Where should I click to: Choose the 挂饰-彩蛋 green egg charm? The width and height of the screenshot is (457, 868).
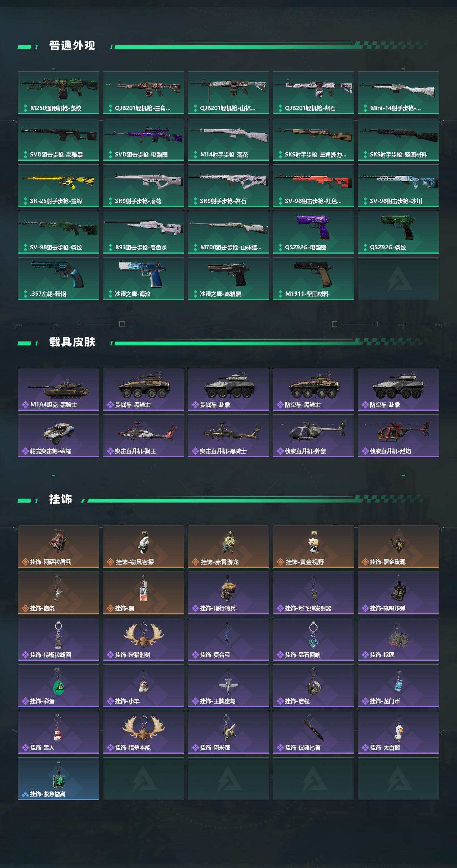(x=59, y=686)
